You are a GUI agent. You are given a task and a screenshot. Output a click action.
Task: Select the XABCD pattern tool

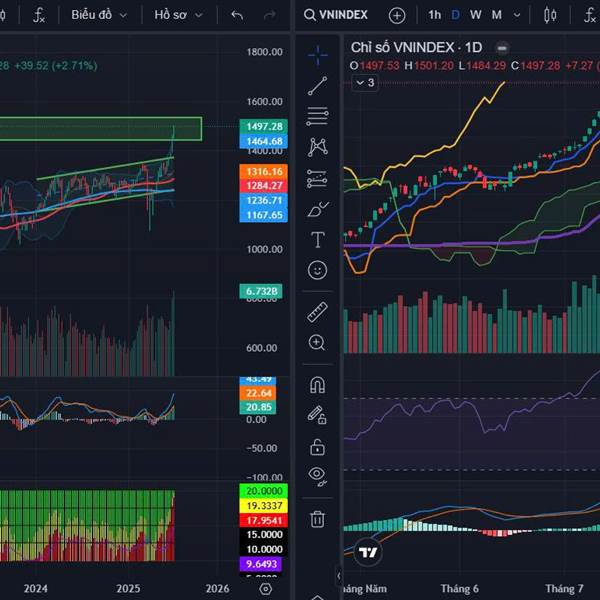[x=318, y=147]
